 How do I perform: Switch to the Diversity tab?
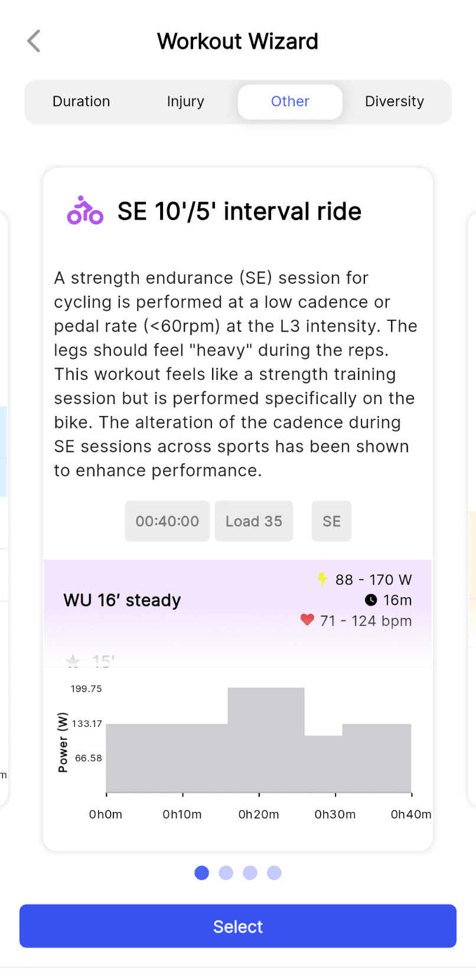(x=395, y=101)
